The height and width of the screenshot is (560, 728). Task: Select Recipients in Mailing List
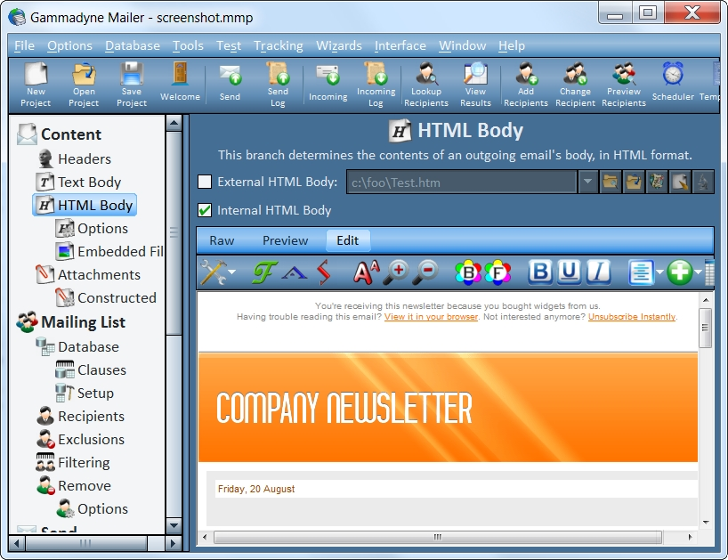tap(81, 416)
